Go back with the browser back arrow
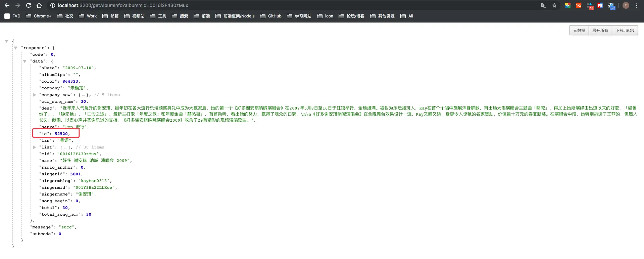The height and width of the screenshot is (259, 644). coord(7,5)
